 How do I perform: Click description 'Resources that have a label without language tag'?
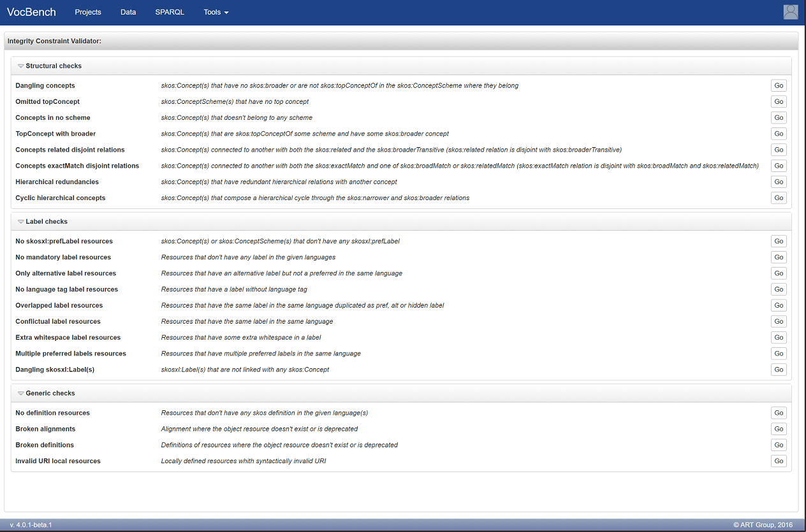coord(234,289)
